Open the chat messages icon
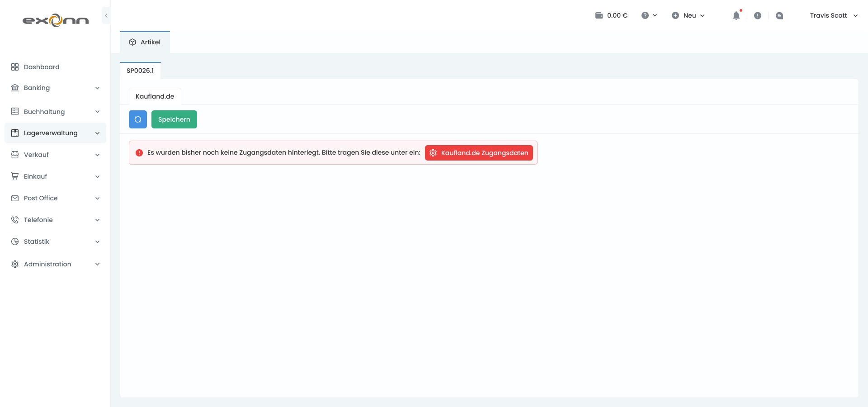 click(779, 15)
